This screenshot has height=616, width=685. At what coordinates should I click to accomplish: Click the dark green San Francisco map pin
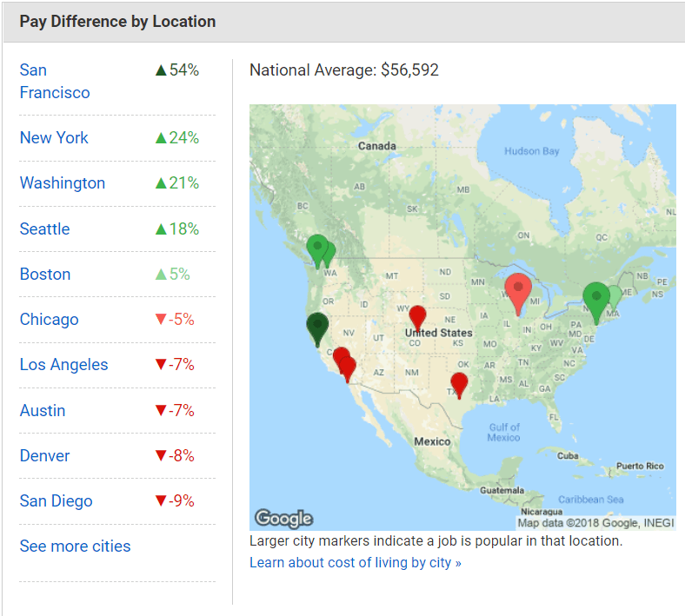point(317,328)
